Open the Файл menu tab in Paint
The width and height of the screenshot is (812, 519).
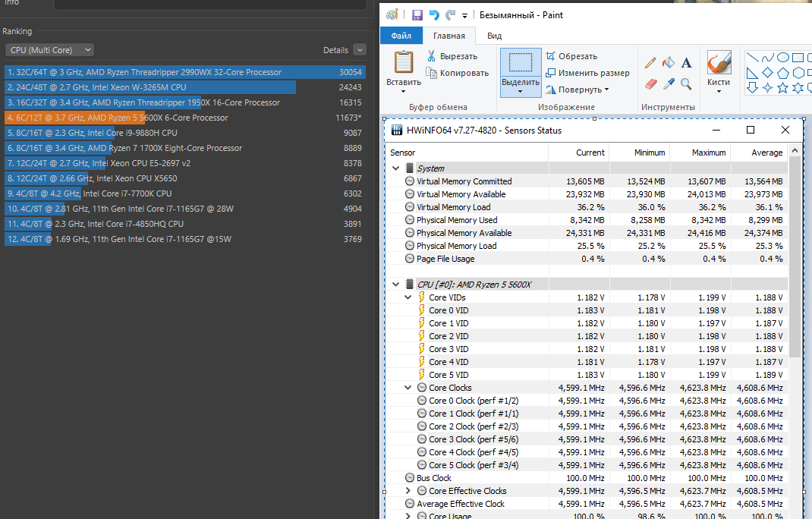click(401, 36)
